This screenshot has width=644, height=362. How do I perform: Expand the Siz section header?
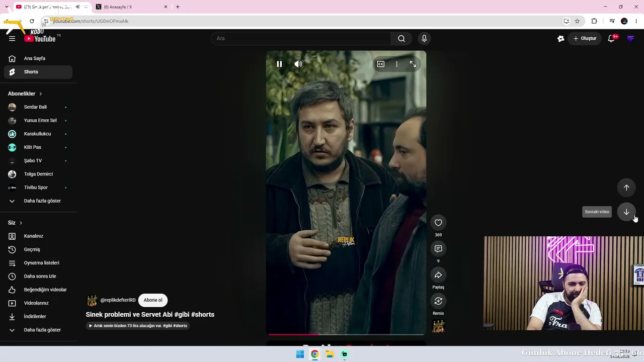(x=15, y=223)
